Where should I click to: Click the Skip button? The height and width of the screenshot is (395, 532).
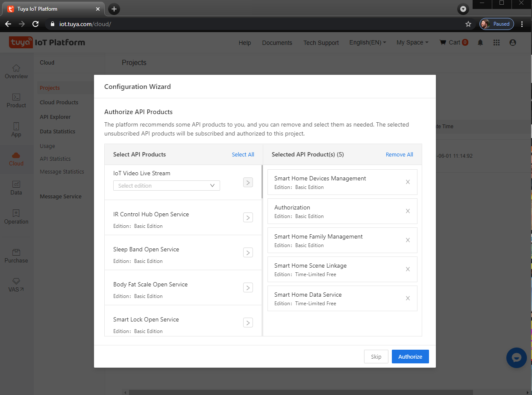[376, 357]
